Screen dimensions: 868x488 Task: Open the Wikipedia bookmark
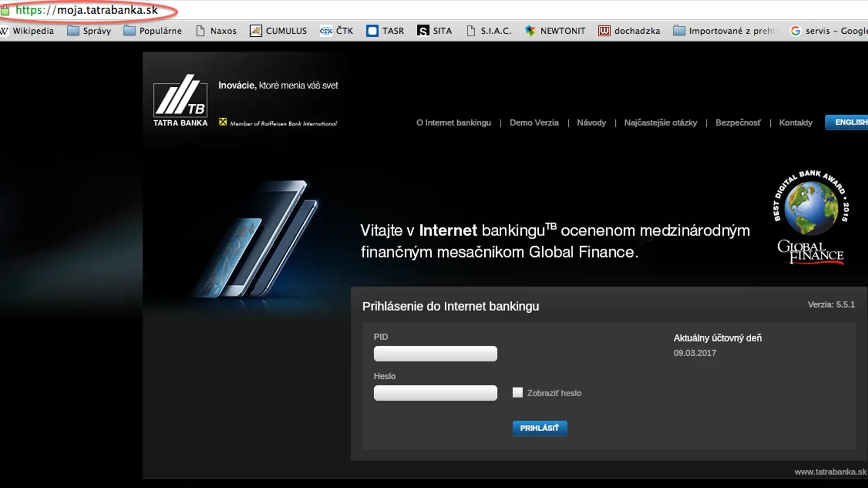27,31
